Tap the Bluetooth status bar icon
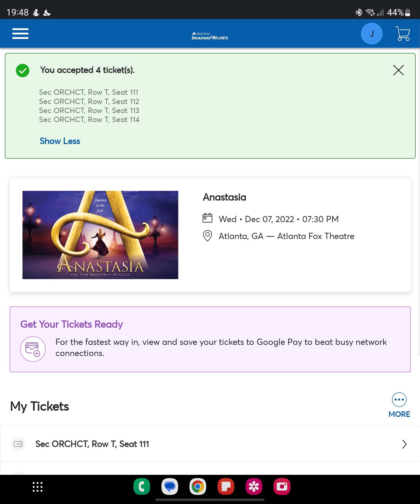This screenshot has height=504, width=420. 359,12
